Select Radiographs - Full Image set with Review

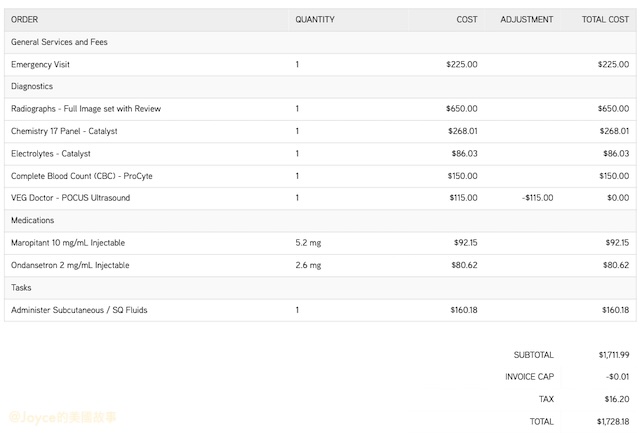tap(86, 109)
